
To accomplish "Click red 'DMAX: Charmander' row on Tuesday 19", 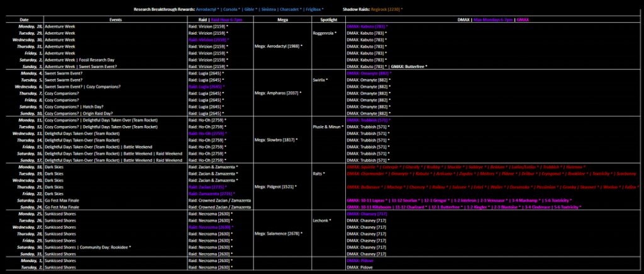I will pyautogui.click(x=492, y=174).
